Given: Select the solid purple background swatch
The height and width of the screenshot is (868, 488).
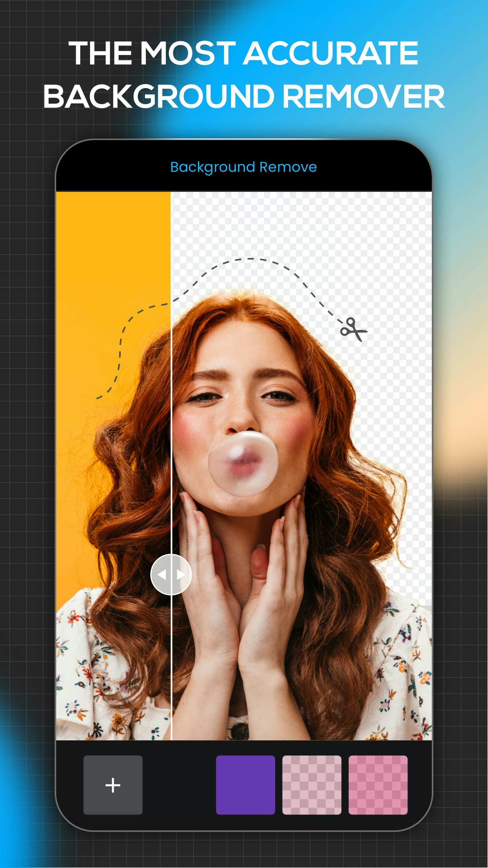Looking at the screenshot, I should point(246,785).
